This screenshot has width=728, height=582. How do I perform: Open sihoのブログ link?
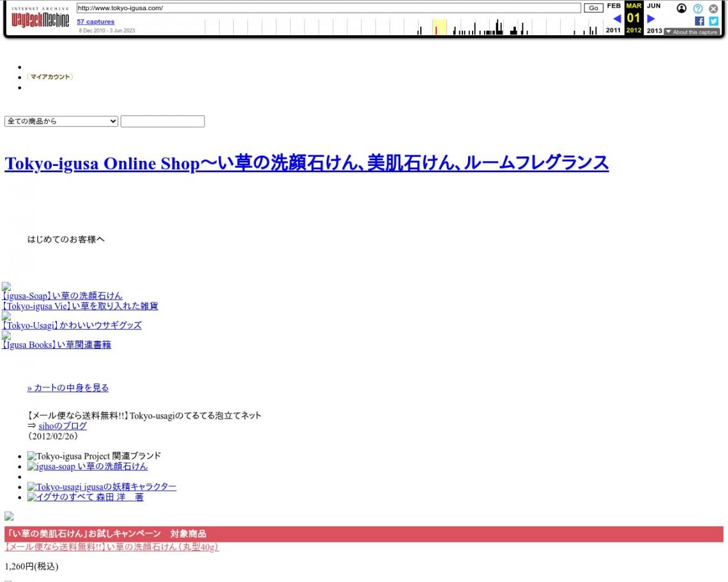click(x=63, y=426)
